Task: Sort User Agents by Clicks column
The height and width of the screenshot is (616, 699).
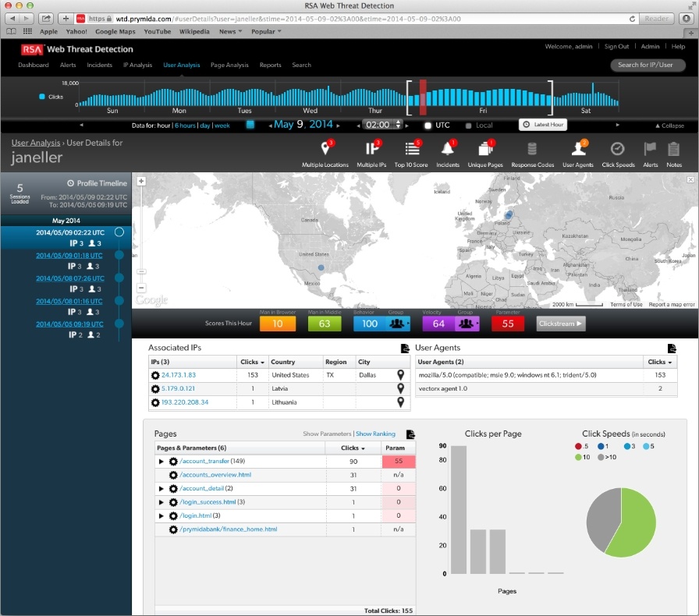Action: [660, 362]
